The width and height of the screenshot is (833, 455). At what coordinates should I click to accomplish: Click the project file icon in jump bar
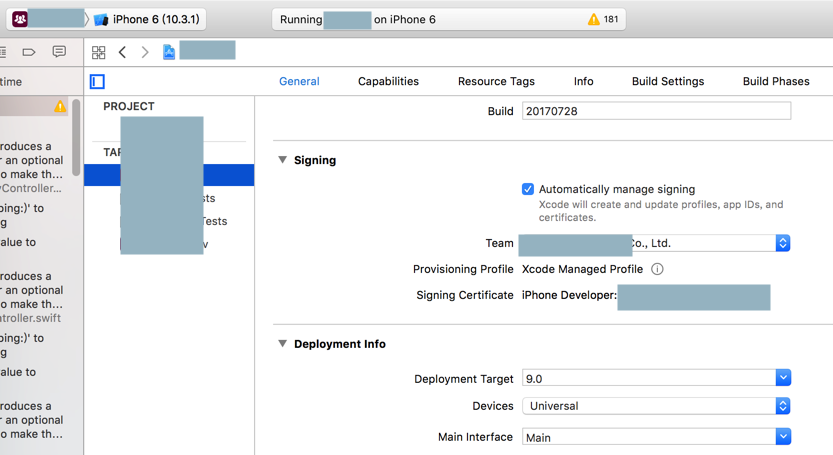[x=169, y=52]
